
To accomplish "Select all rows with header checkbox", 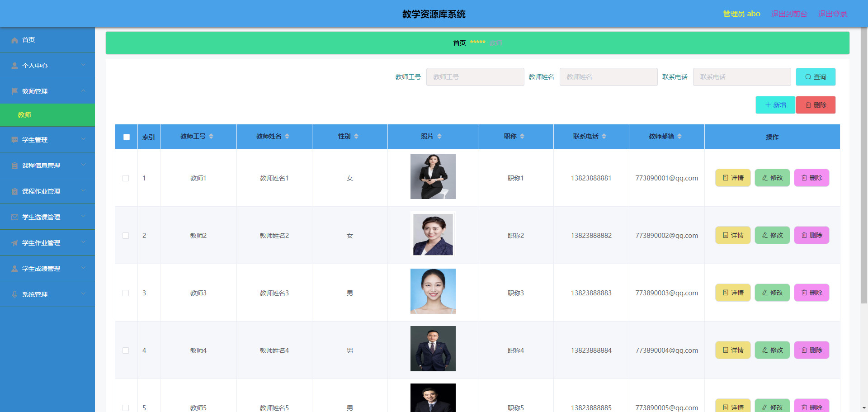I will 127,137.
